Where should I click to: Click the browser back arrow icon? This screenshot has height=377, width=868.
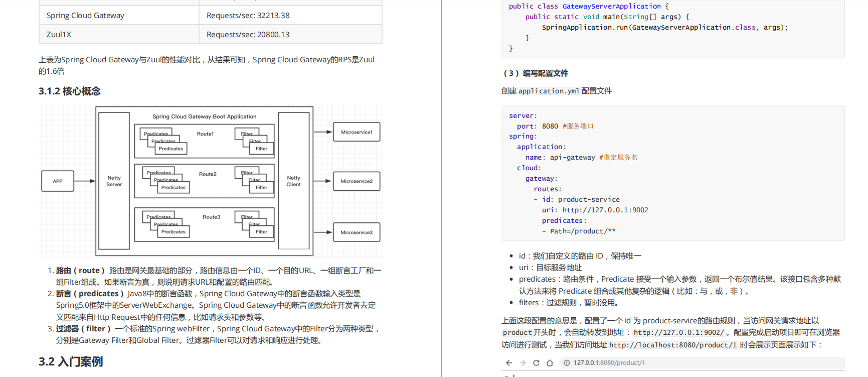[x=509, y=363]
